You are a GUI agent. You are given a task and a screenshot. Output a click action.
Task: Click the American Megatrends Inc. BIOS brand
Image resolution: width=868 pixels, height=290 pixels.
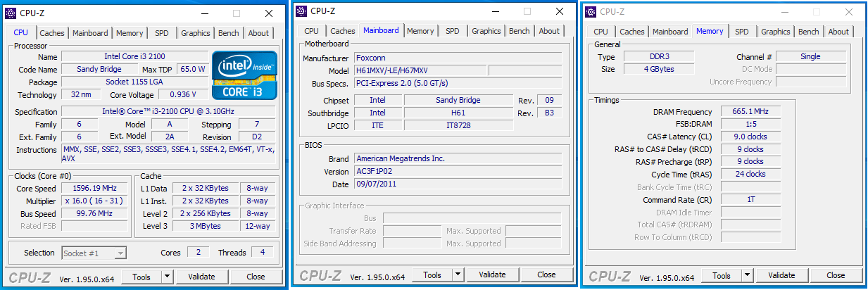click(x=458, y=158)
